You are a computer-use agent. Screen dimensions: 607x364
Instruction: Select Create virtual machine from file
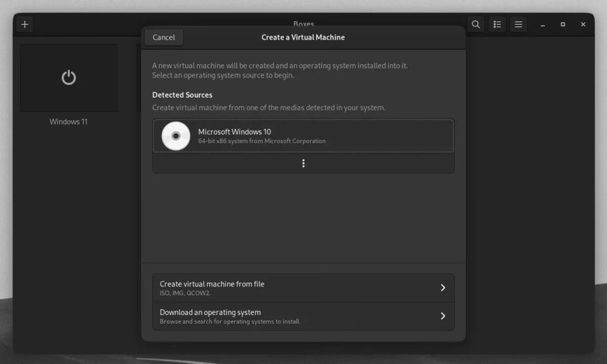coord(303,288)
